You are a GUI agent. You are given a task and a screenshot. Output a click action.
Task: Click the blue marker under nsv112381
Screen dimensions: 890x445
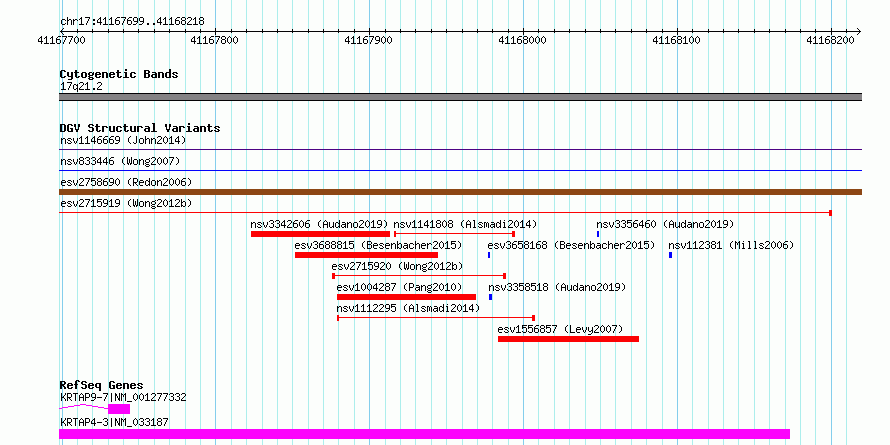[x=670, y=255]
